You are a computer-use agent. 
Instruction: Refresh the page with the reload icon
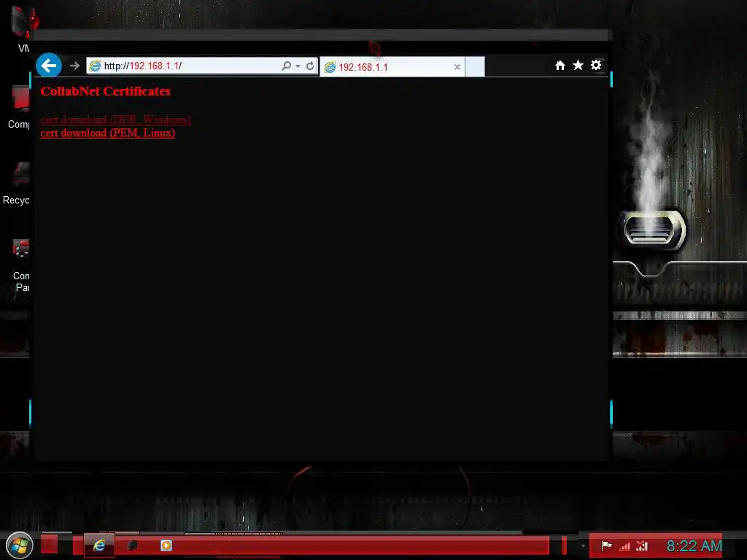310,66
